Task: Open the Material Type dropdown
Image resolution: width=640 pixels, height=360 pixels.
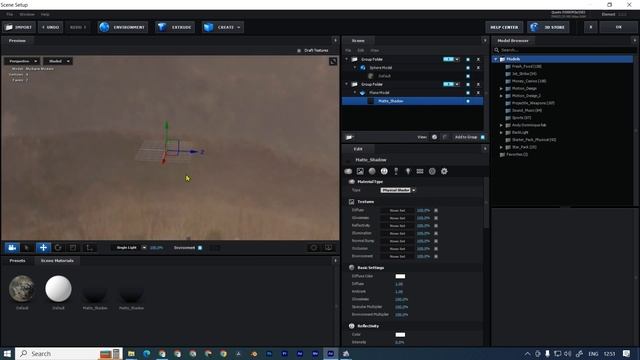Action: (398, 190)
